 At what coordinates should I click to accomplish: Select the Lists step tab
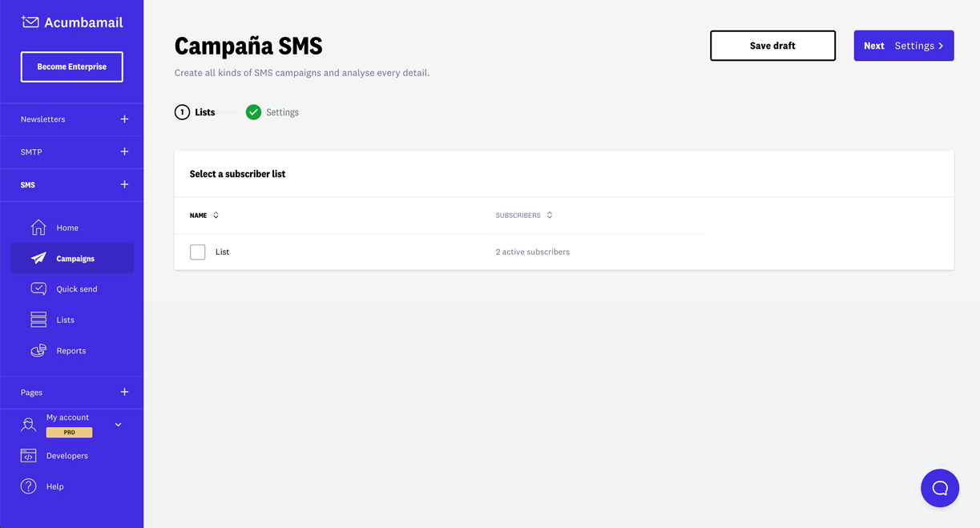[x=196, y=112]
